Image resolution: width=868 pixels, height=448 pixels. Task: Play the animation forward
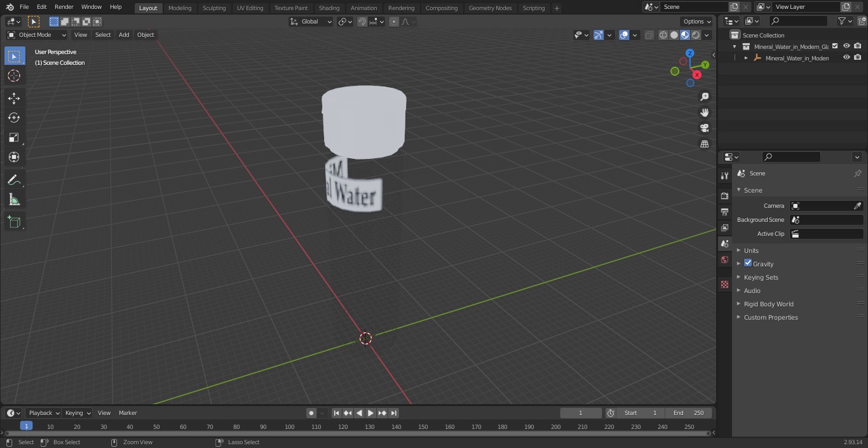point(370,413)
